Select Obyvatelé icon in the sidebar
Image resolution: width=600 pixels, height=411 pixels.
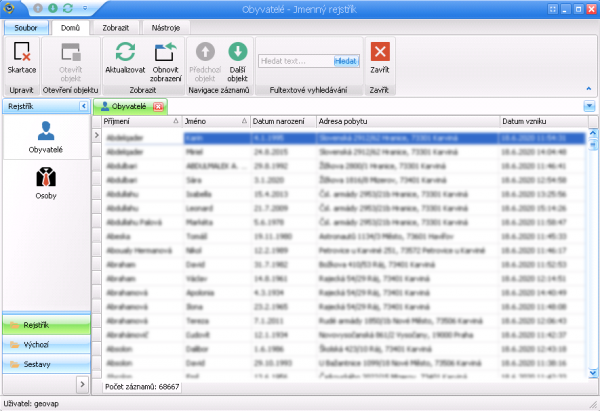coord(45,137)
